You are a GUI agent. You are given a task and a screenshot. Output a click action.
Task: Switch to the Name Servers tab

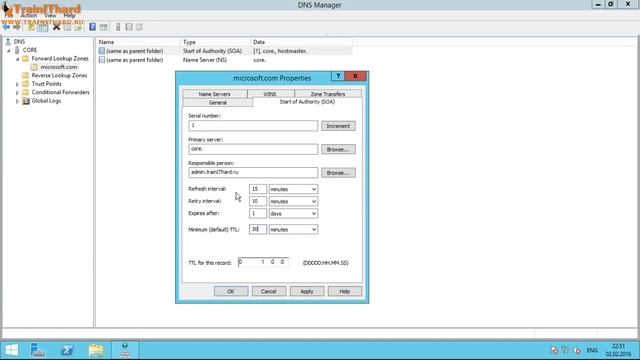pyautogui.click(x=214, y=94)
